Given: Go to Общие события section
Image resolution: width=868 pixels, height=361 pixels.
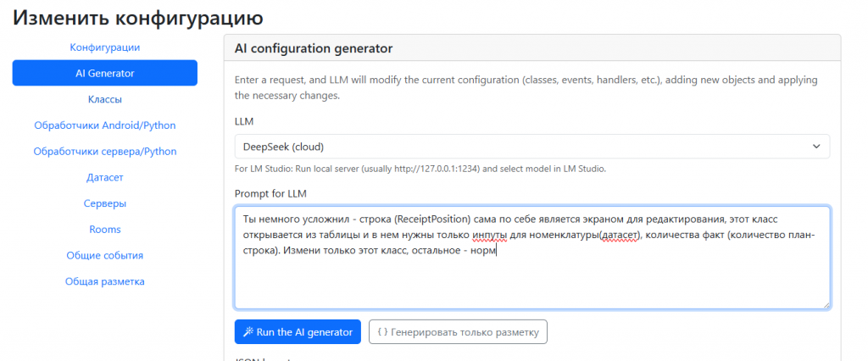Looking at the screenshot, I should click(104, 255).
